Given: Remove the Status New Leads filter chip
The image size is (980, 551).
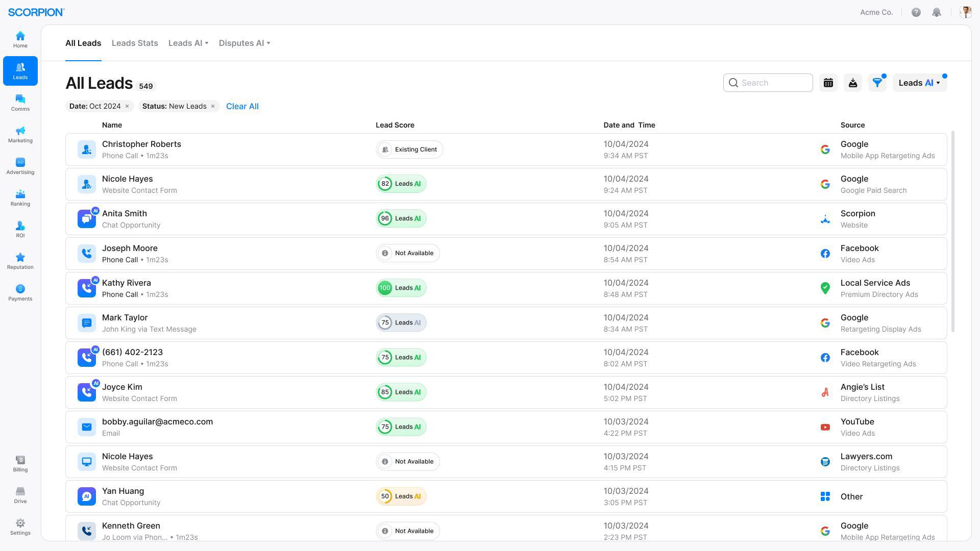Looking at the screenshot, I should coord(213,106).
